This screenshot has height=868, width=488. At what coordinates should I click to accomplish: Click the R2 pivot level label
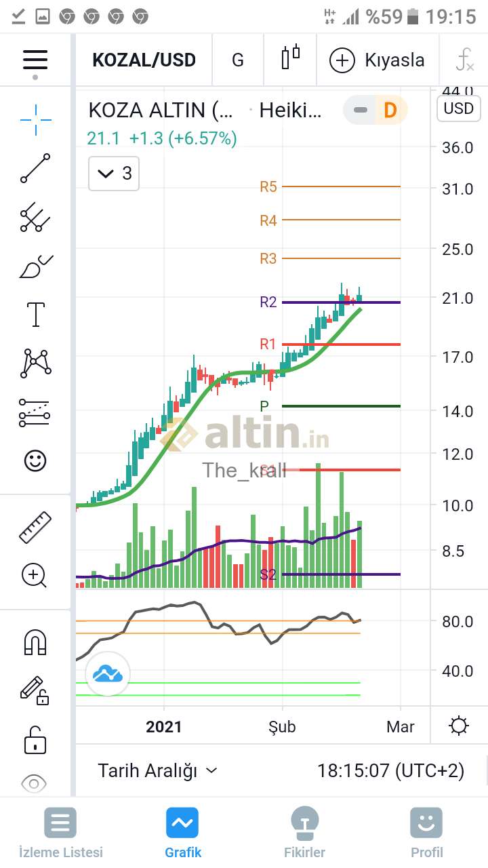coord(268,302)
